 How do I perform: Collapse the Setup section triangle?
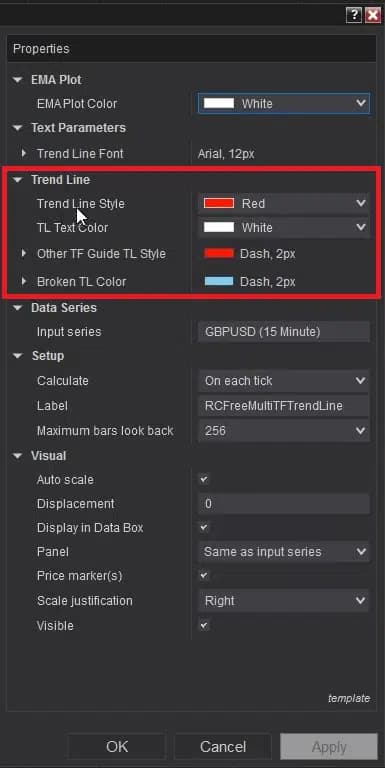click(x=18, y=356)
